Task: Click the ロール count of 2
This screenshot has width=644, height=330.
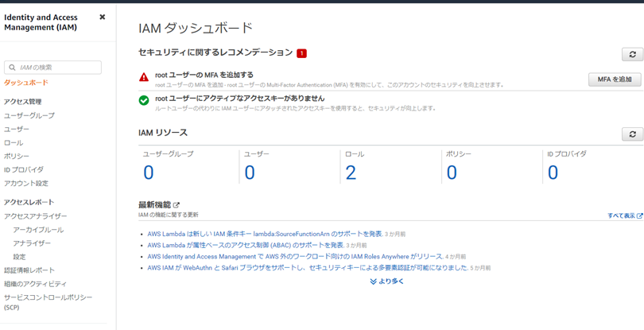Action: (x=351, y=173)
